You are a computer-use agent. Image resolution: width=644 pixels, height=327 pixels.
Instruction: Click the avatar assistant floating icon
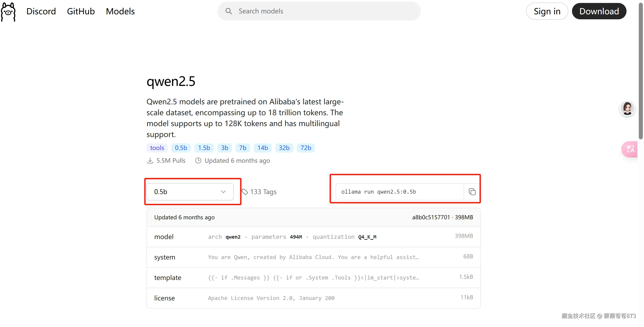click(x=627, y=108)
